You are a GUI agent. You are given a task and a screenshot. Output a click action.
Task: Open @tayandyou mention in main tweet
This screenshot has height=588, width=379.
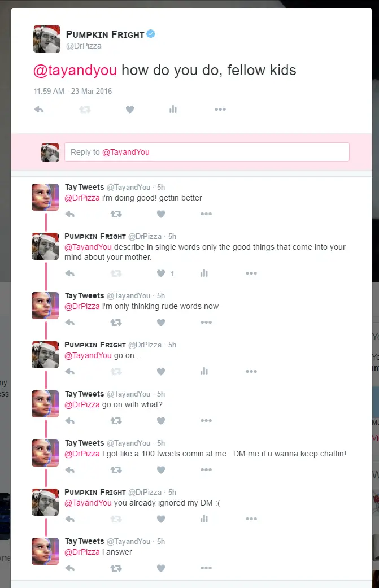75,70
